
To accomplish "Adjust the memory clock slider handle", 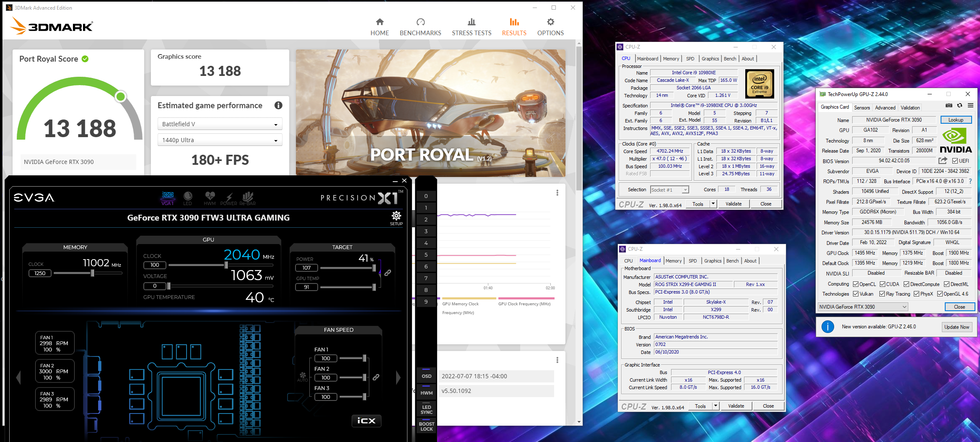I will pyautogui.click(x=92, y=273).
